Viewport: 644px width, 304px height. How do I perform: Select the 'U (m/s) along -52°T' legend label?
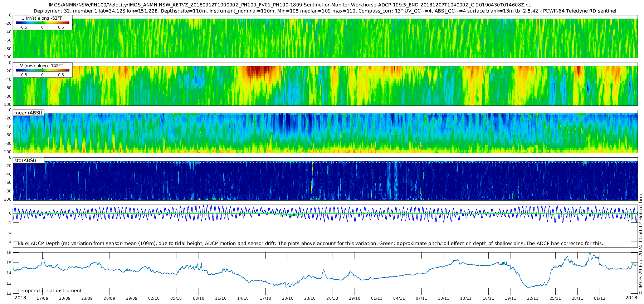tap(42, 18)
